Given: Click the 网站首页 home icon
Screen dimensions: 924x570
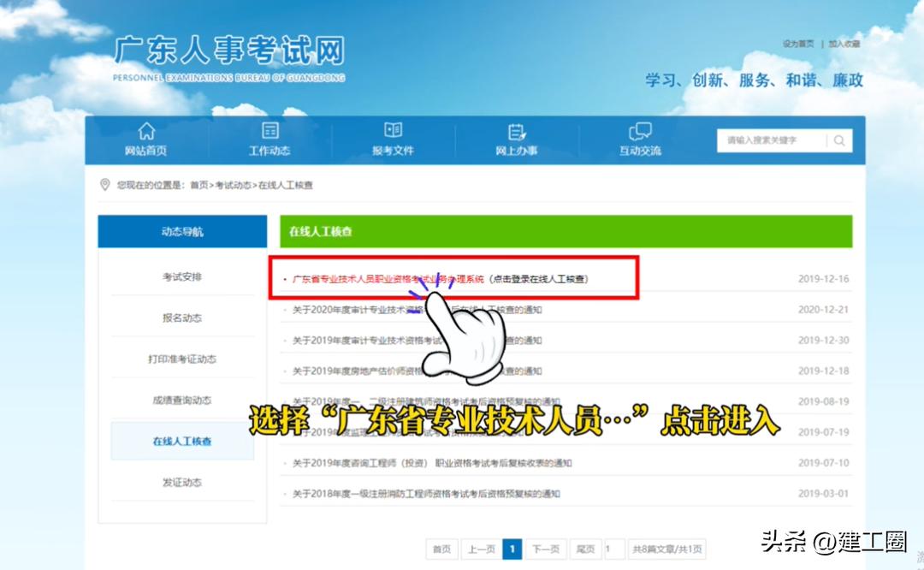Looking at the screenshot, I should pyautogui.click(x=145, y=132).
